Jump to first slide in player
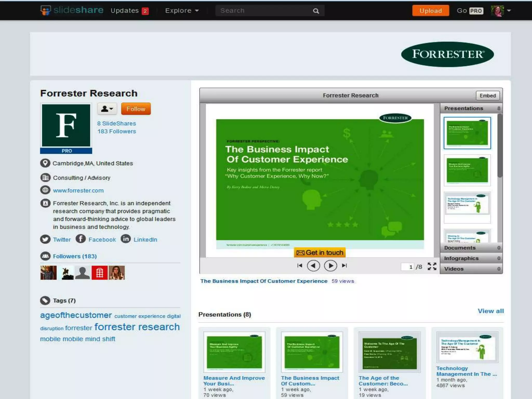This screenshot has width=532, height=399. coord(300,265)
